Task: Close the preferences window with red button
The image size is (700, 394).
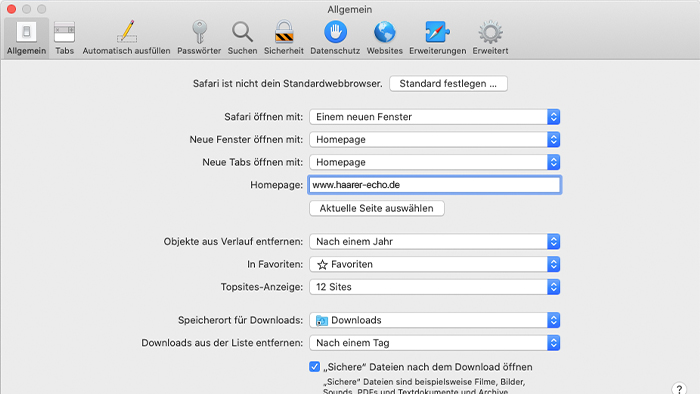Action: pos(12,9)
